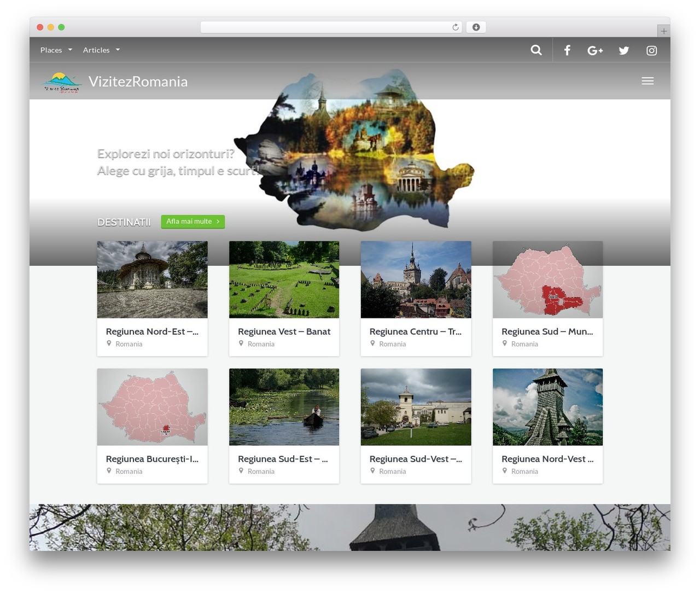Open the Facebook social icon

(567, 50)
